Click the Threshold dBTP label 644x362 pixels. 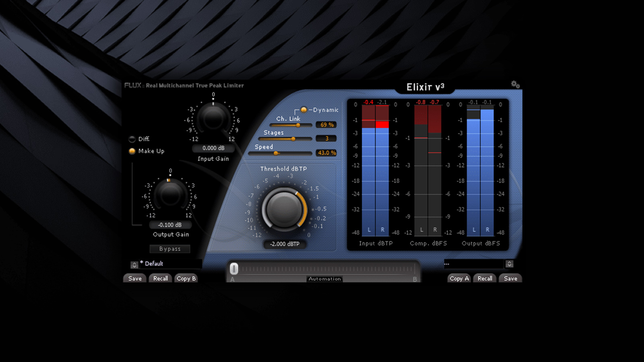283,169
